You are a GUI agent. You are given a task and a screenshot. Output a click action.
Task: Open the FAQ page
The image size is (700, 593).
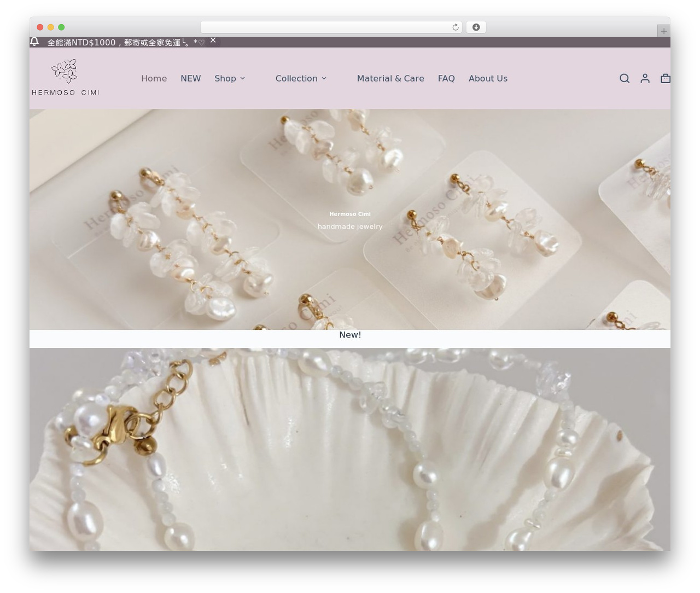point(446,78)
